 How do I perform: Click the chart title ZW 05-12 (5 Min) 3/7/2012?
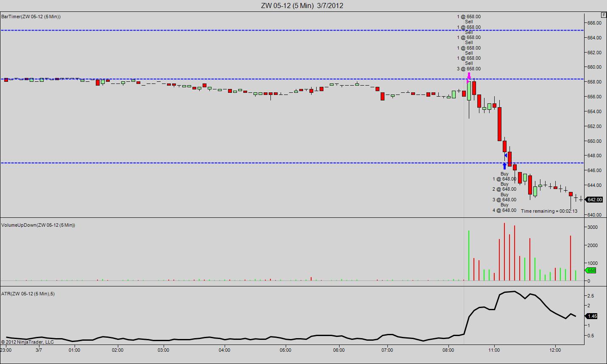302,6
